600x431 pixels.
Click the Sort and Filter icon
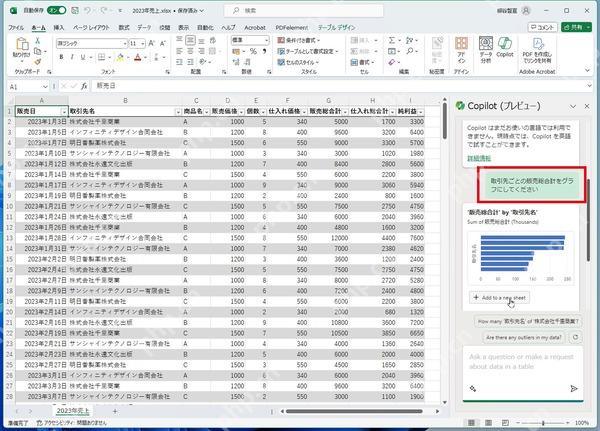tap(410, 40)
